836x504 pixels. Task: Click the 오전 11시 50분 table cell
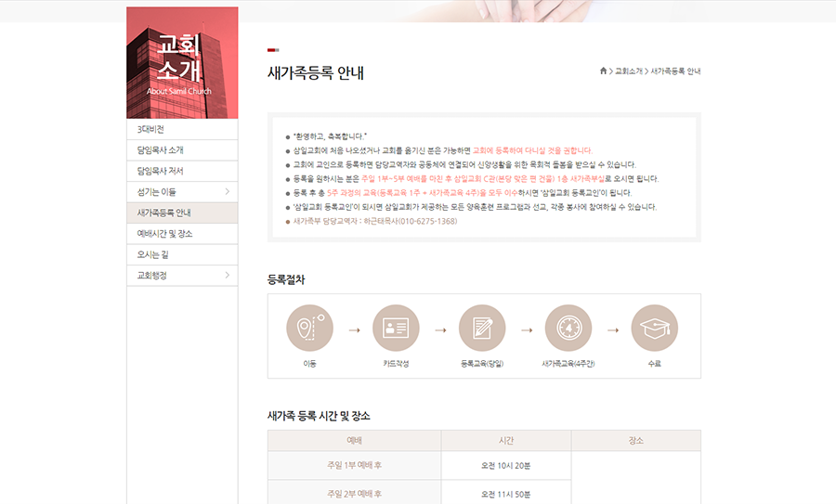point(506,494)
